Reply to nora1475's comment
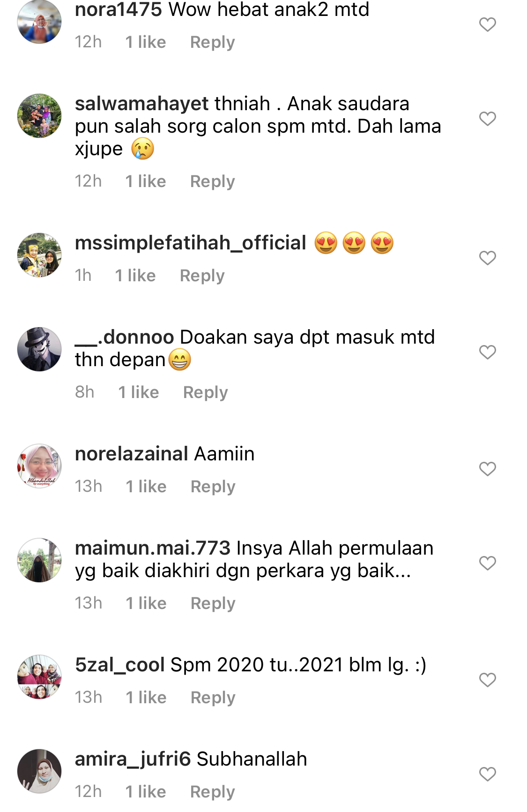 click(212, 42)
